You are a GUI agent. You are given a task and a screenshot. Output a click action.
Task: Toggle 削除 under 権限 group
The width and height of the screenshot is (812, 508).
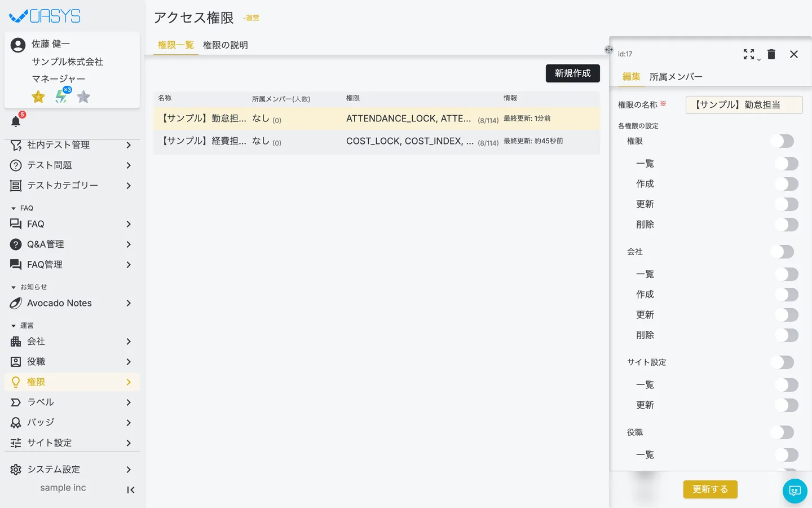pyautogui.click(x=787, y=225)
